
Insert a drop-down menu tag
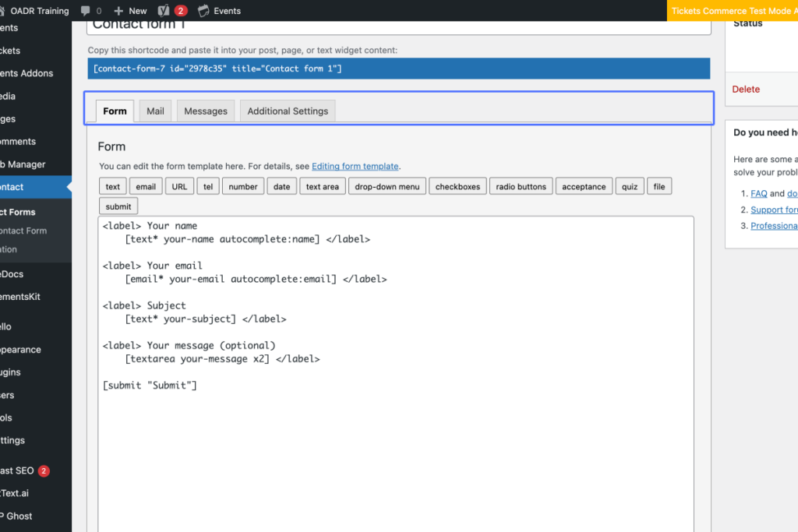(x=387, y=187)
